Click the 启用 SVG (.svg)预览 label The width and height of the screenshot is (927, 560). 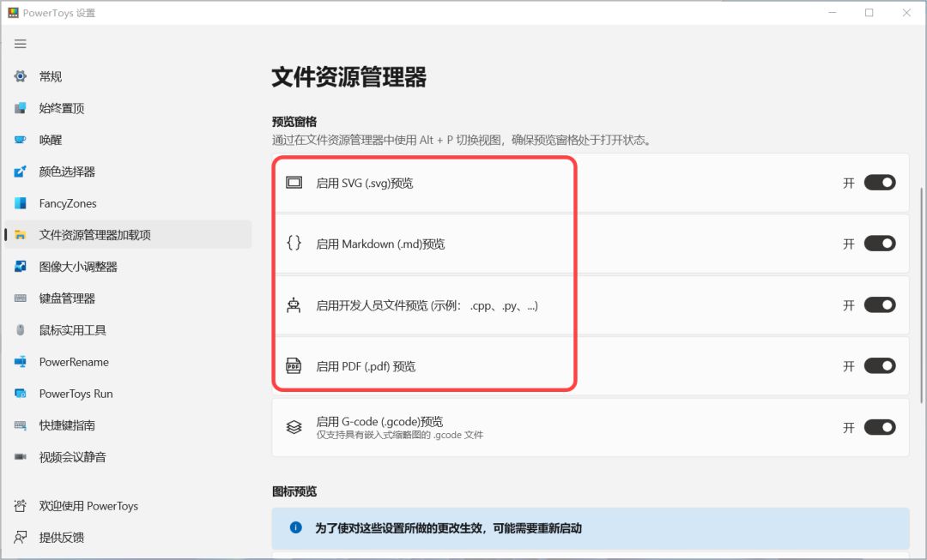coord(364,184)
